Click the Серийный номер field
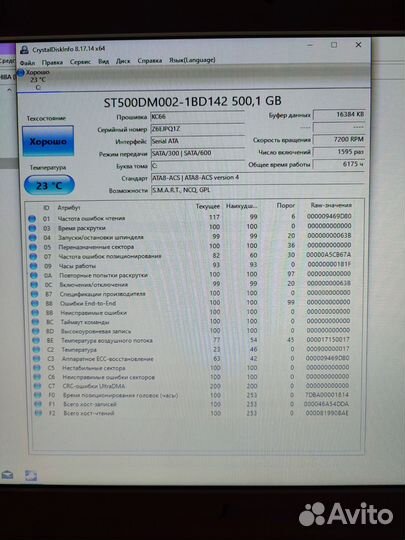405x540 pixels. (x=197, y=129)
